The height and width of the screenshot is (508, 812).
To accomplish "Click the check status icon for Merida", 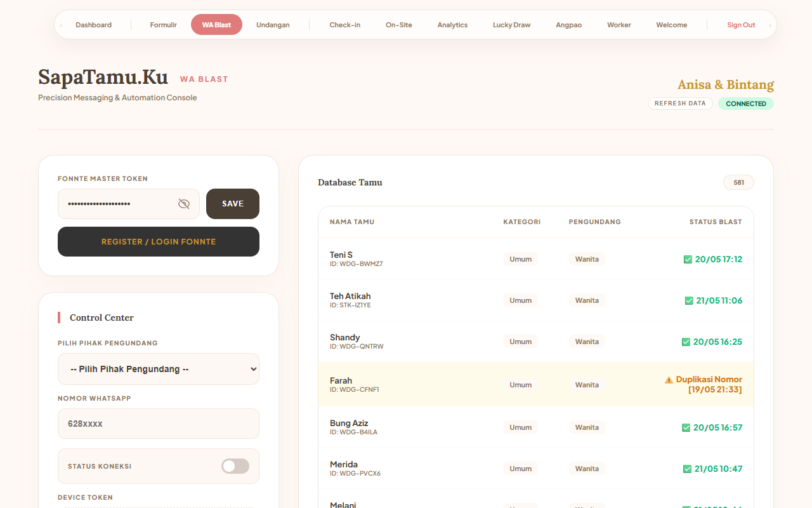I will (x=687, y=469).
